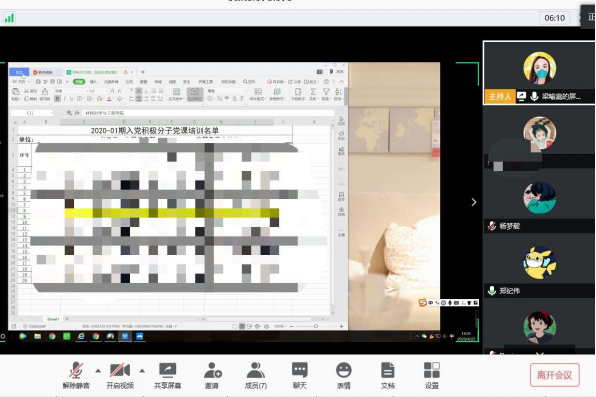
Task: Expand video options arrow beside 开启视频
Action: [x=142, y=370]
